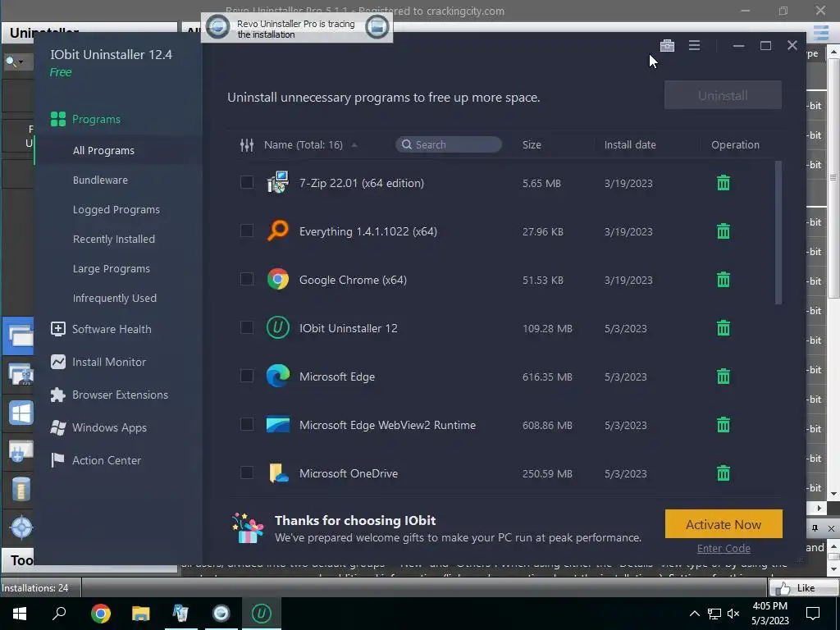The width and height of the screenshot is (840, 630).
Task: Open the toolbox briefcase icon in title bar
Action: point(667,46)
